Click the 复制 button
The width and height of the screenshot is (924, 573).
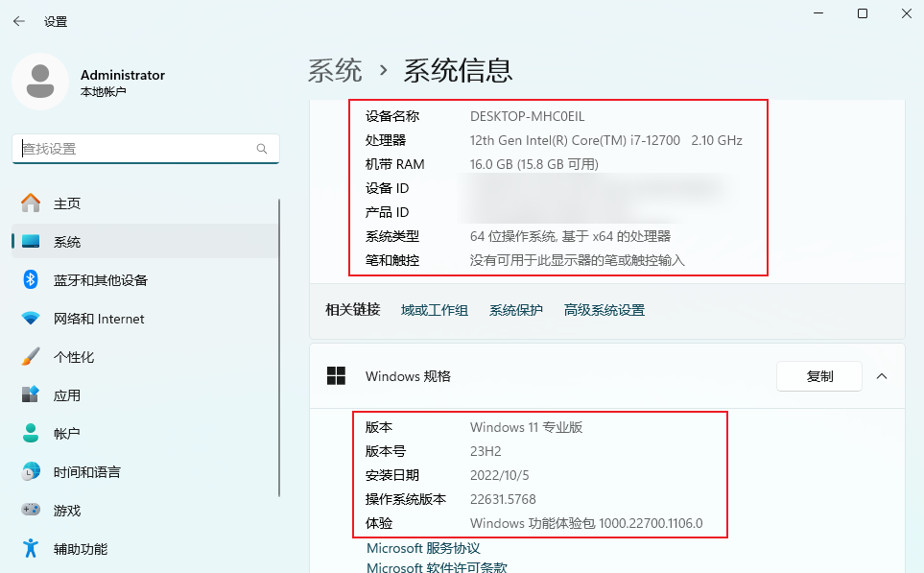click(819, 376)
